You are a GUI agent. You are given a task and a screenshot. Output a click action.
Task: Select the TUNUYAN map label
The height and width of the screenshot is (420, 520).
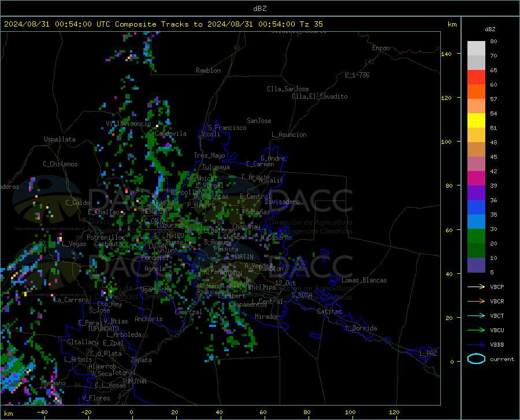click(x=134, y=381)
